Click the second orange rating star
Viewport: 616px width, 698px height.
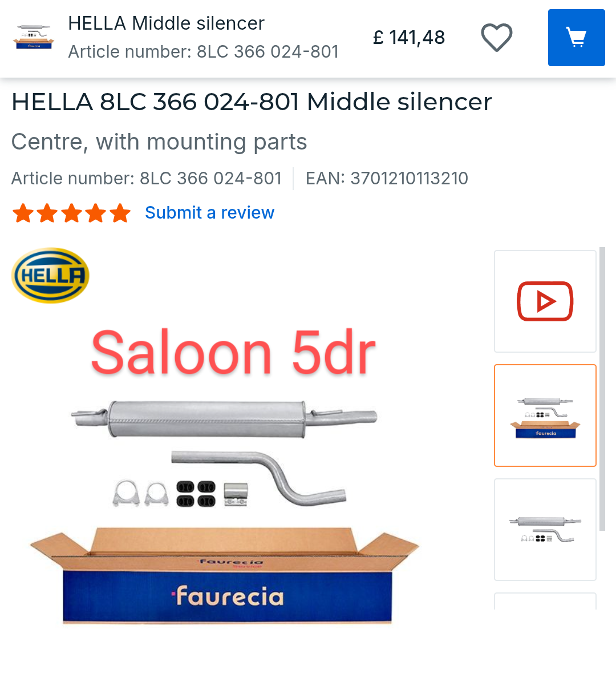coord(47,213)
